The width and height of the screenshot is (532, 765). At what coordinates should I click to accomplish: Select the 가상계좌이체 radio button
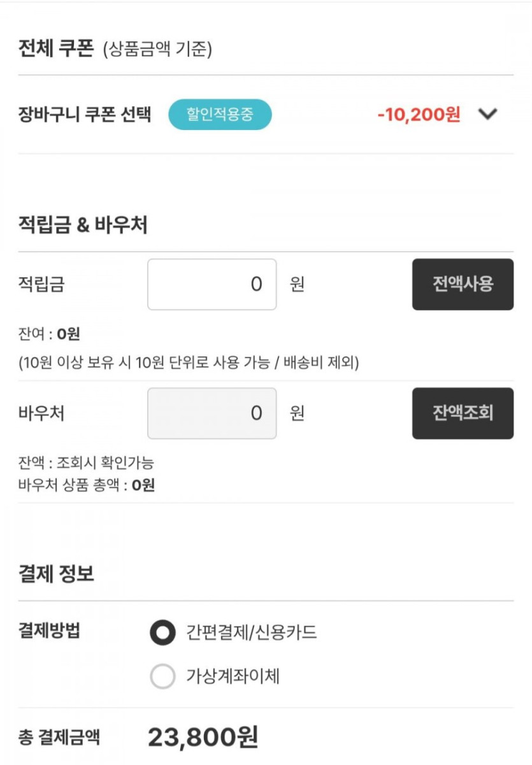point(162,676)
